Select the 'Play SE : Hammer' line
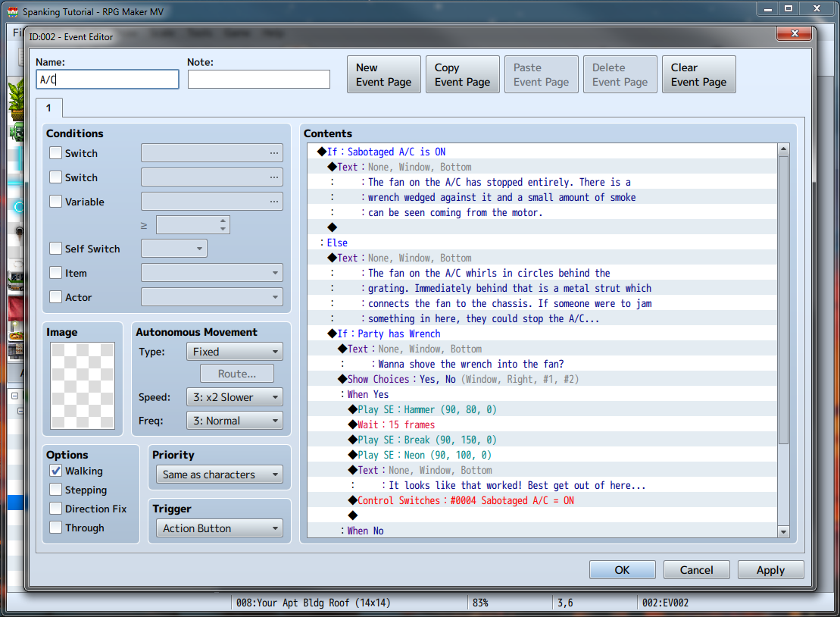Screen dimensions: 840x617 pos(542,409)
